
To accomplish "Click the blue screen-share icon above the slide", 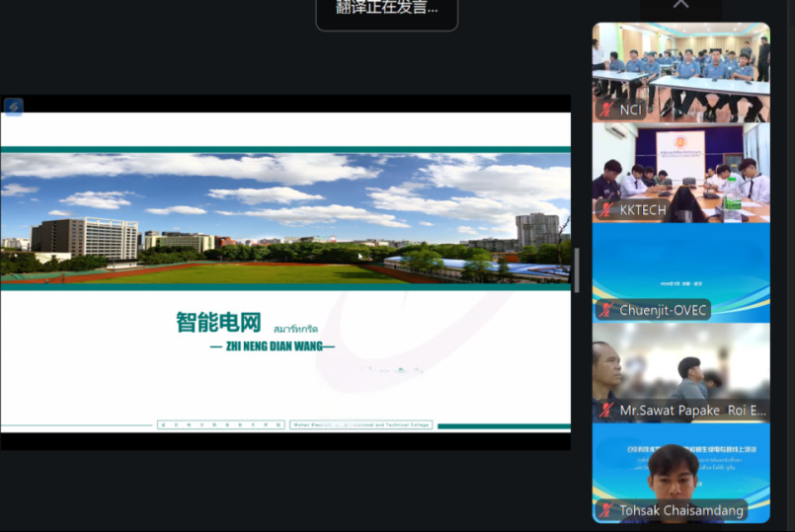I will tap(14, 107).
